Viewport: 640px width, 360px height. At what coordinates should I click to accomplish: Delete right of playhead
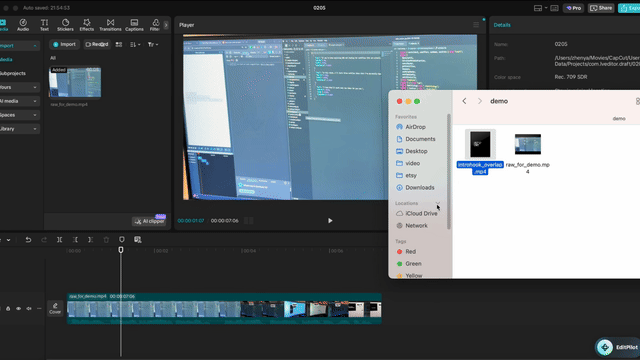[x=90, y=240]
